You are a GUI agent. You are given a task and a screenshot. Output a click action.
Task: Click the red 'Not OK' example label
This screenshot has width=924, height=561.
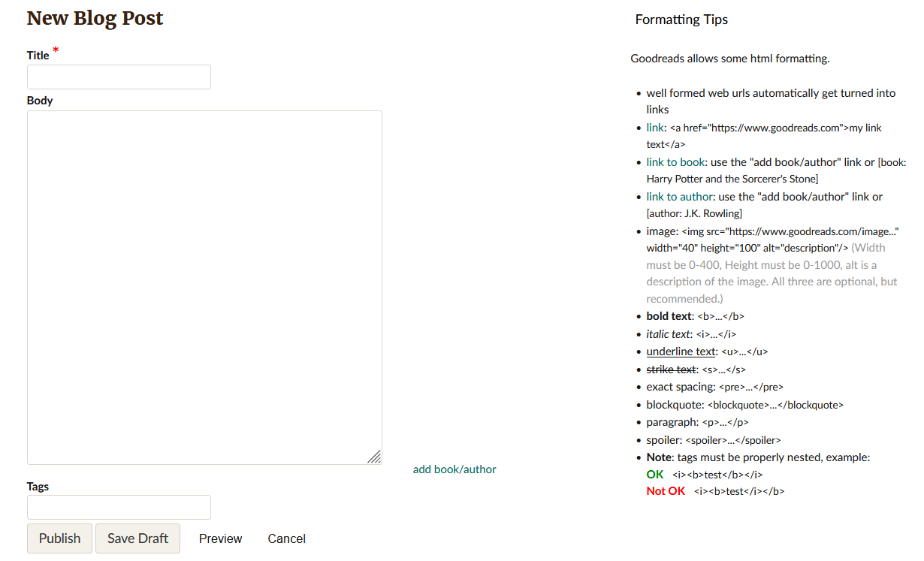pos(666,491)
